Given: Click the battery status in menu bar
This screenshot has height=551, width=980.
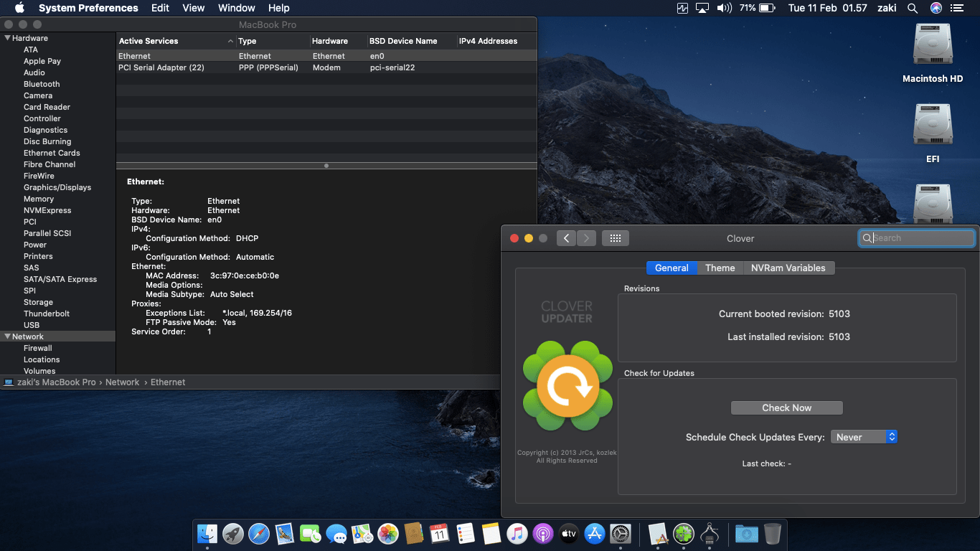Looking at the screenshot, I should pyautogui.click(x=757, y=8).
